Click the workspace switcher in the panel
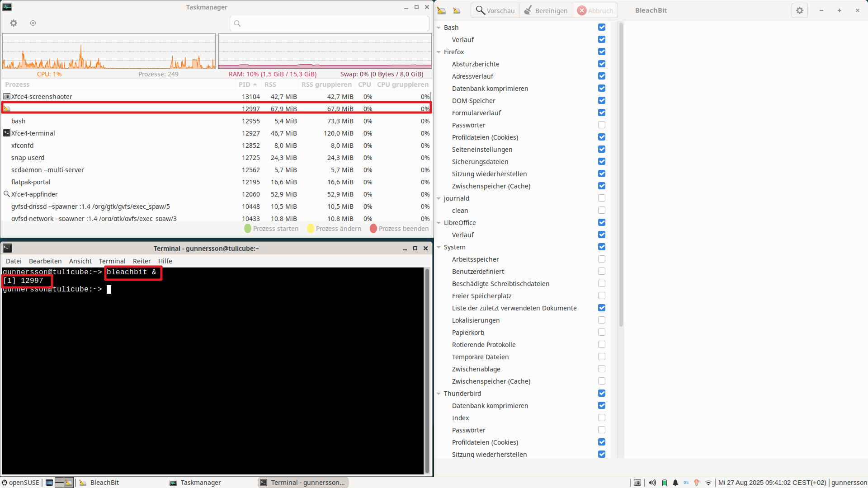 64,483
